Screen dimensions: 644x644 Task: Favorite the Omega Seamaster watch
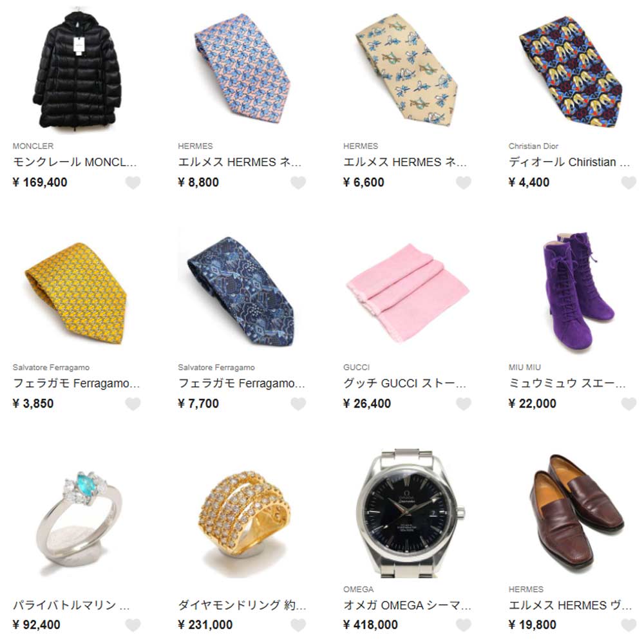pos(463,625)
